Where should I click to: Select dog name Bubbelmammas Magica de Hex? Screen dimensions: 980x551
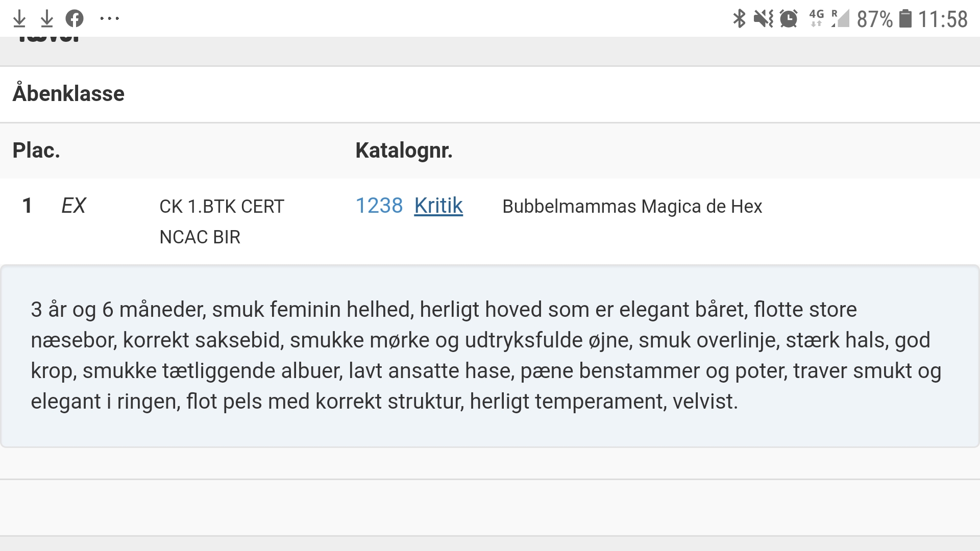pyautogui.click(x=632, y=207)
